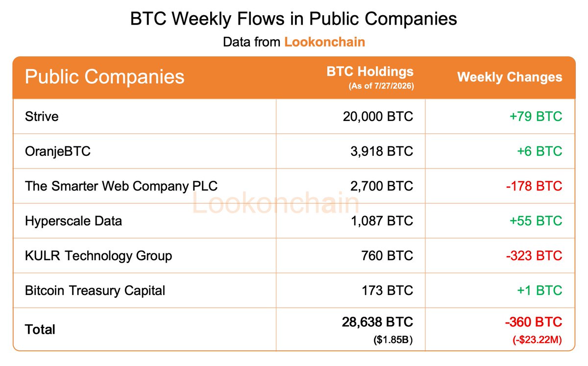Select the 28,638 BTC total holdings
Viewport: 588px width, 366px height.
(x=378, y=322)
